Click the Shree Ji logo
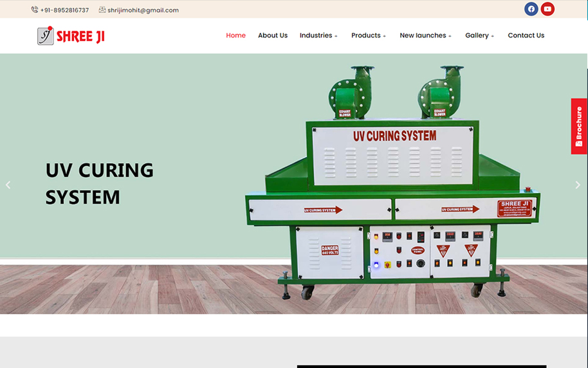The width and height of the screenshot is (588, 368). (71, 36)
